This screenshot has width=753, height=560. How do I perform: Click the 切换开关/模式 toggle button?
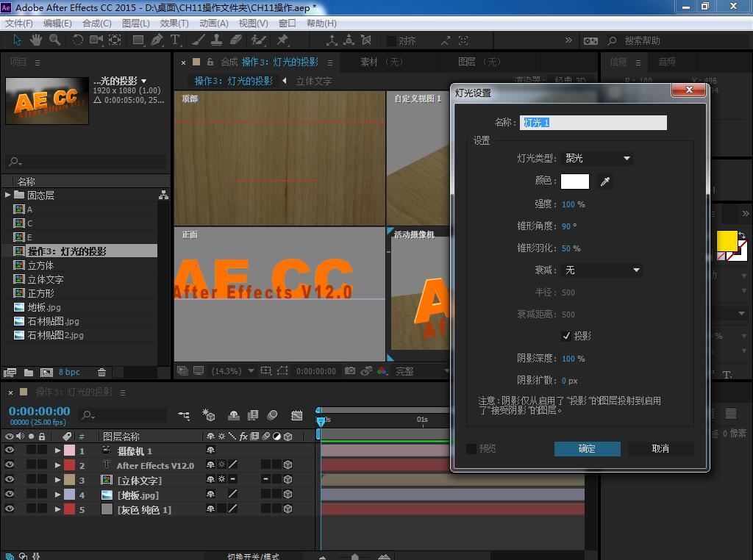point(253,556)
